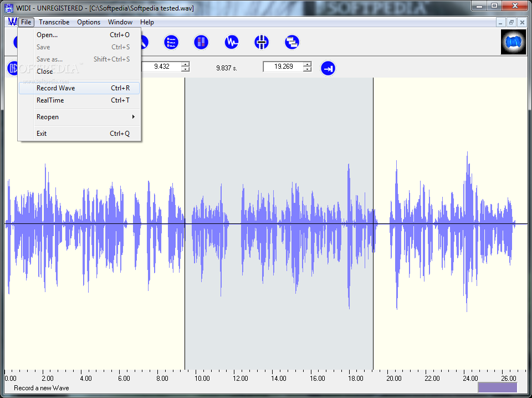
Task: Increase the 9.432 start time value
Action: [185, 64]
